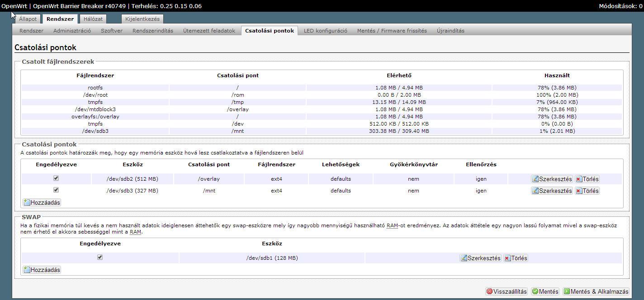Delete the swap device /dev/sdb1
The width and height of the screenshot is (644, 300).
tap(516, 258)
